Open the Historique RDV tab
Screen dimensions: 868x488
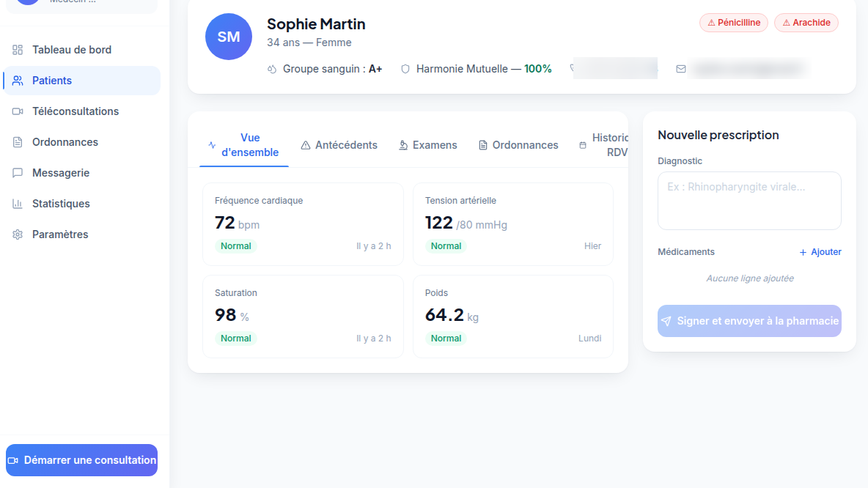[603, 145]
